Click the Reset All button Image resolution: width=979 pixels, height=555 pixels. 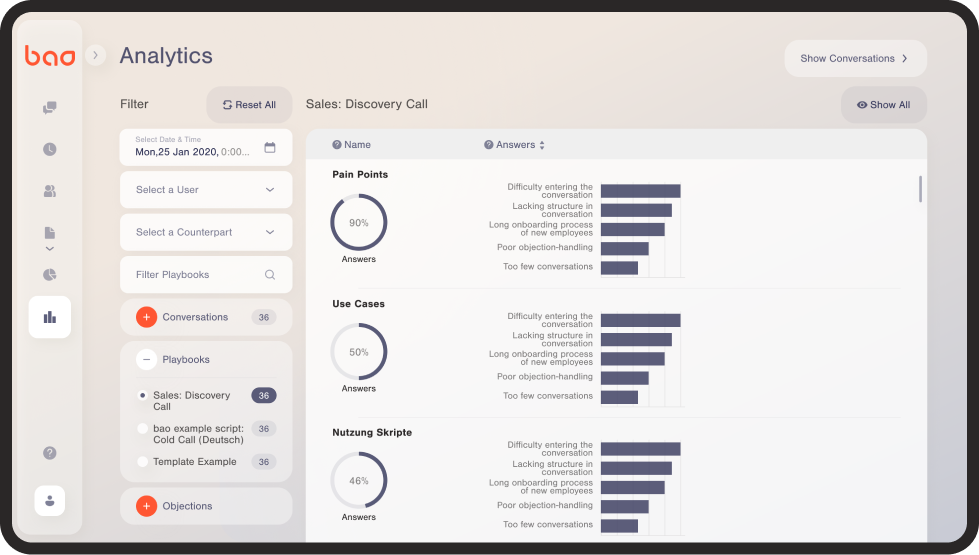pos(249,105)
